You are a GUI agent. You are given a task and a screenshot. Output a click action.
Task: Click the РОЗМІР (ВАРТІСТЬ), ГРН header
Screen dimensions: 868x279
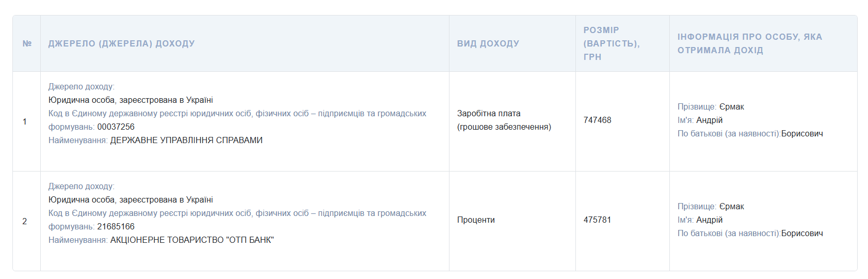pyautogui.click(x=611, y=43)
